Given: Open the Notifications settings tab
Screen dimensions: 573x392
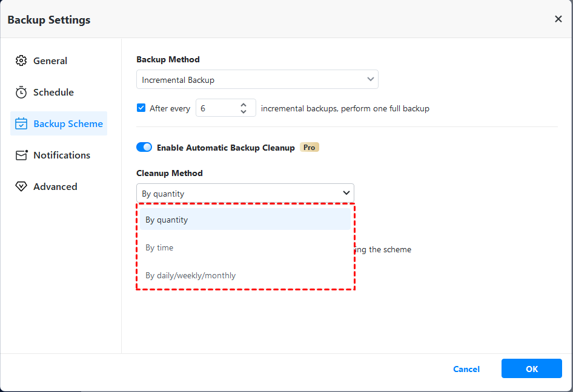Looking at the screenshot, I should click(x=61, y=155).
